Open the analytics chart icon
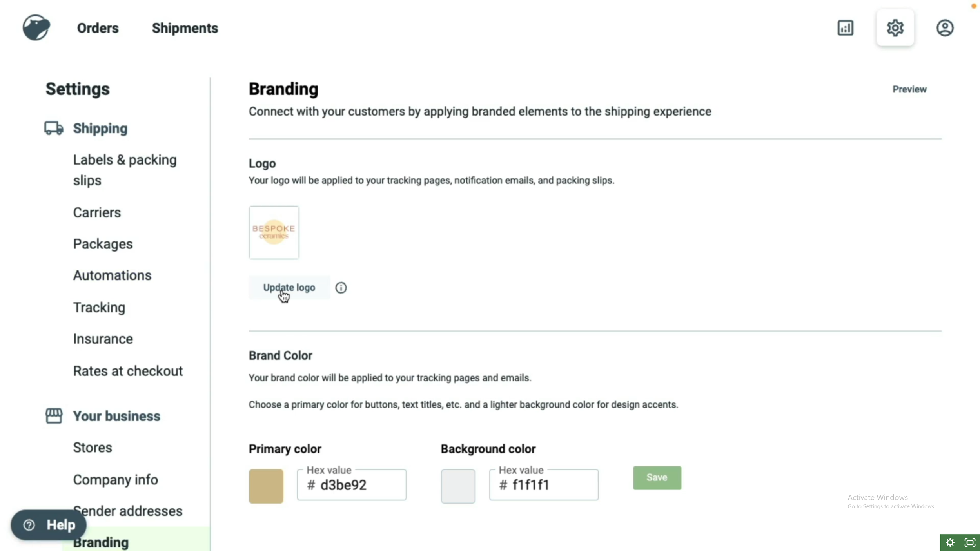 point(845,28)
